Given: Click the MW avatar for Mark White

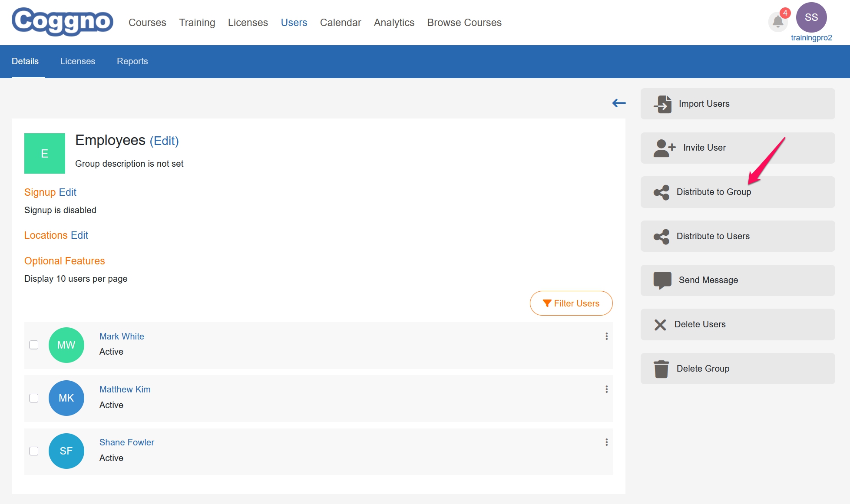Looking at the screenshot, I should tap(66, 345).
